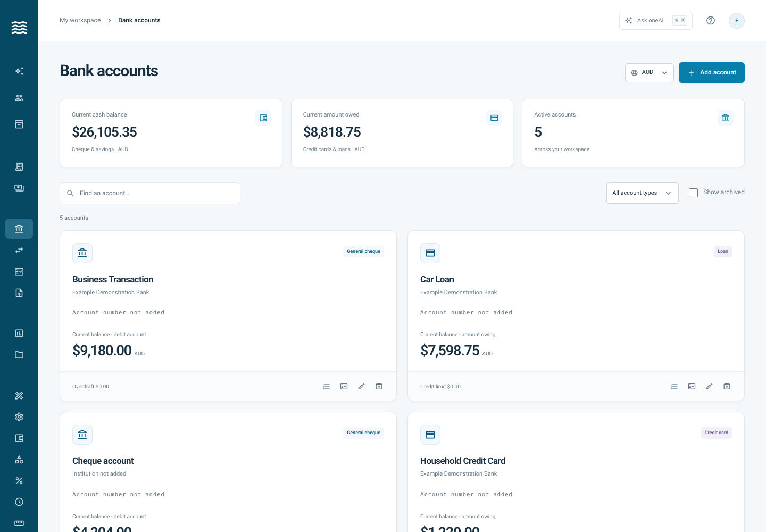766x532 pixels.
Task: Open the ruler sidebar icon
Action: coord(19,523)
